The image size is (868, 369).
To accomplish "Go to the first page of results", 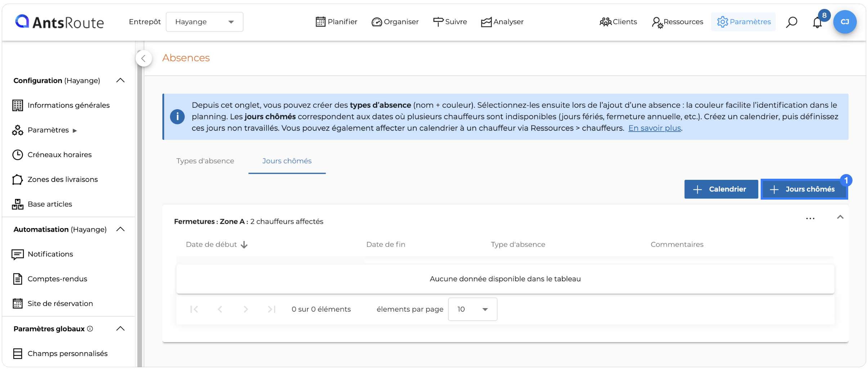I will (x=194, y=309).
